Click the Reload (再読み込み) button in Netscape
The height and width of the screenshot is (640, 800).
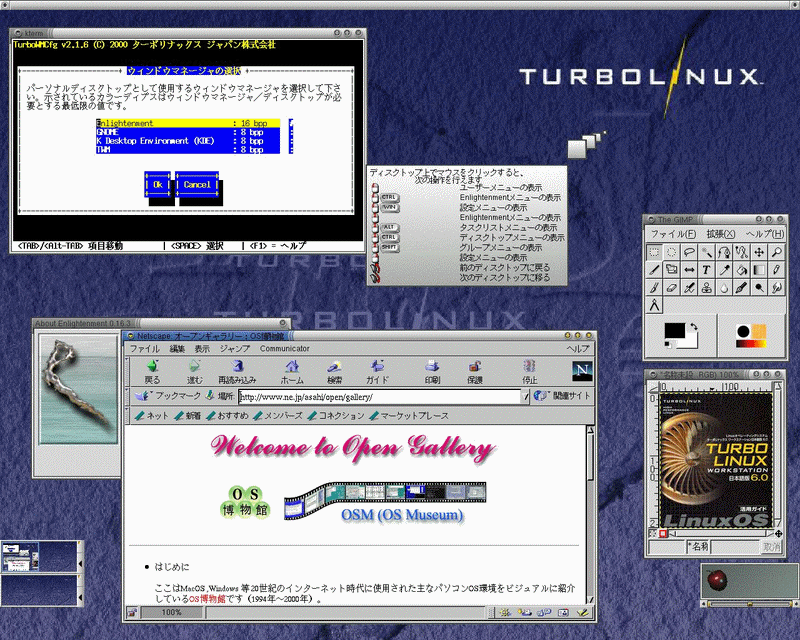(x=237, y=372)
